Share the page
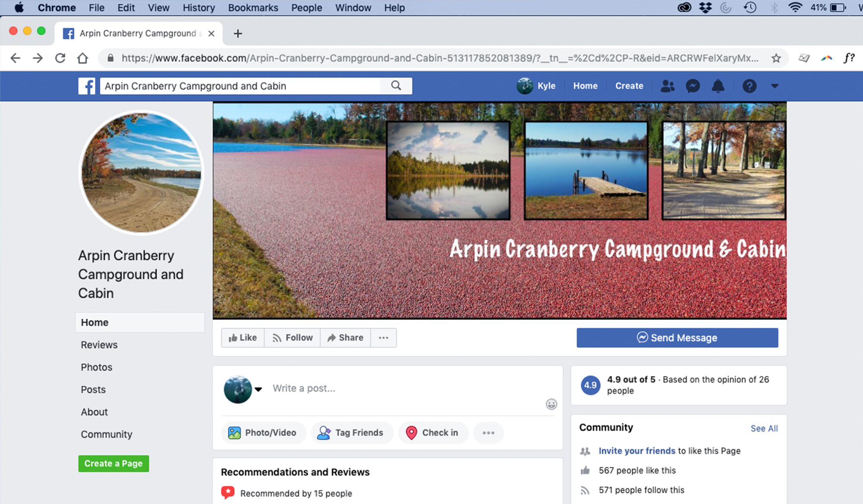 (345, 338)
